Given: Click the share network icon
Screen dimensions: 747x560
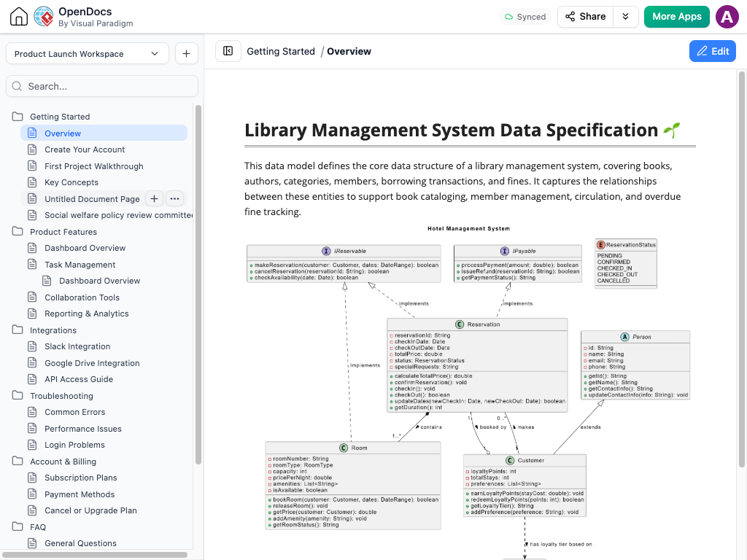Looking at the screenshot, I should point(570,17).
